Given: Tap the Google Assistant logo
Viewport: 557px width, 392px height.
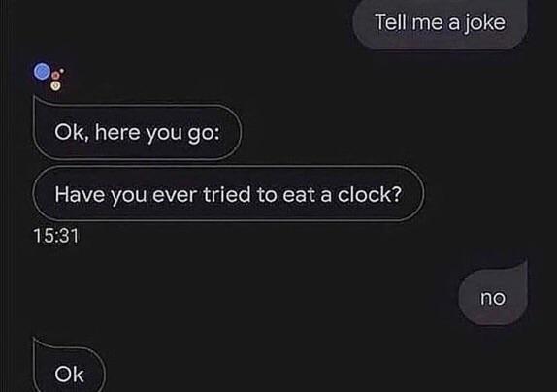Looking at the screenshot, I should point(49,77).
